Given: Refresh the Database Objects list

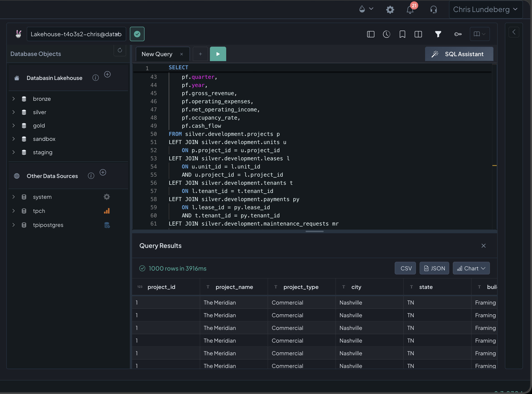Looking at the screenshot, I should 120,50.
